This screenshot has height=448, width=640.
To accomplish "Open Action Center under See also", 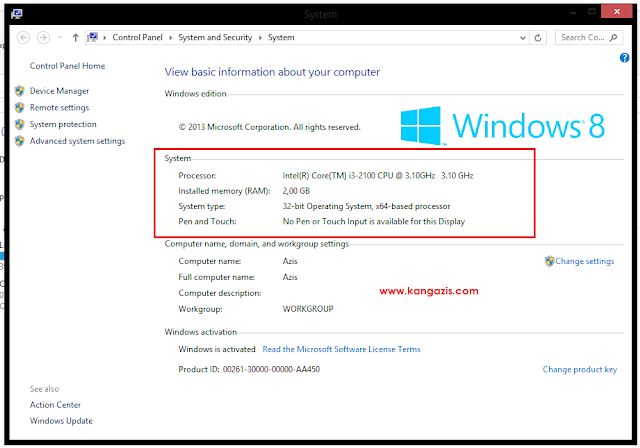I will click(55, 405).
